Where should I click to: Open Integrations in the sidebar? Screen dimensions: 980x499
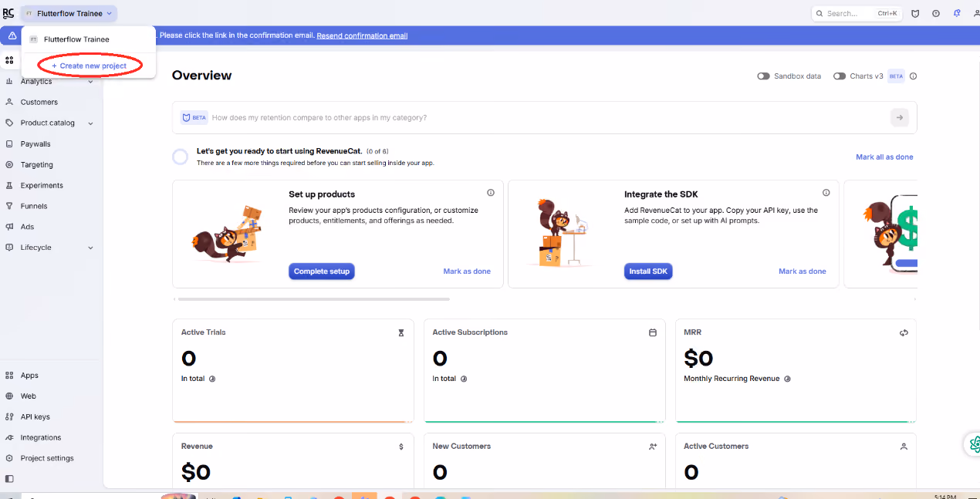click(40, 438)
